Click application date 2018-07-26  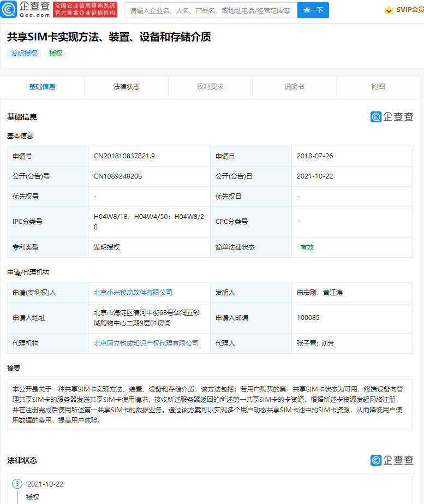[315, 156]
